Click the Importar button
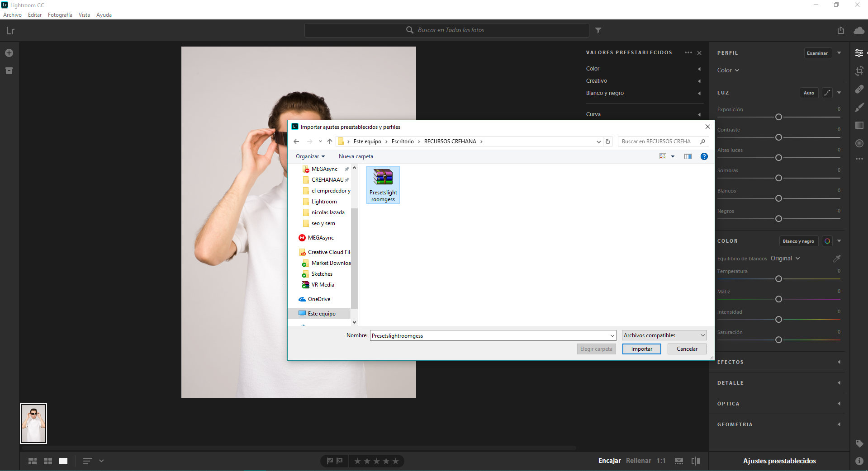 click(x=641, y=349)
